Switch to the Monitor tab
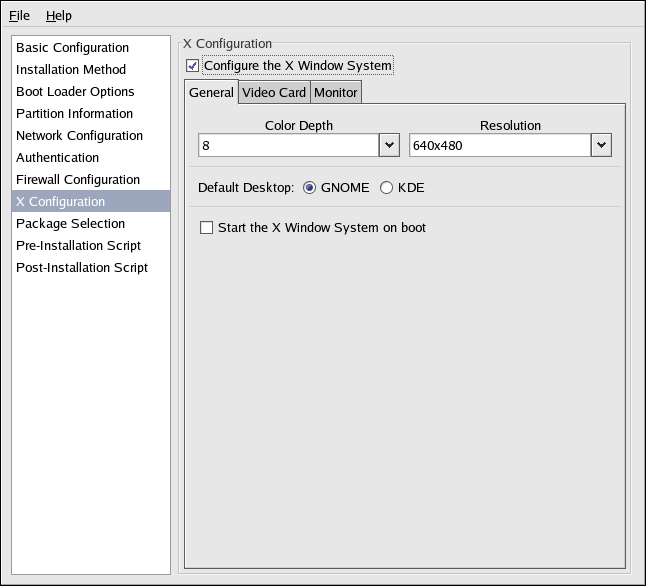This screenshot has height=586, width=646. point(335,92)
